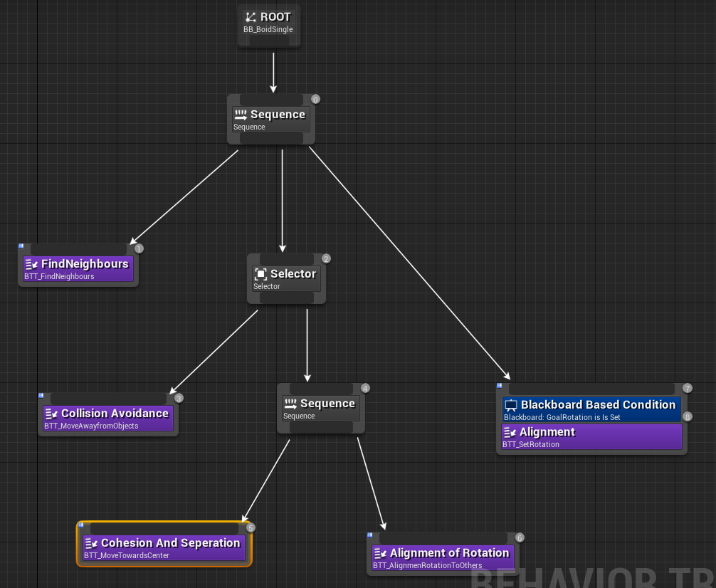The height and width of the screenshot is (588, 716).
Task: Click the Alignment task icon
Action: click(510, 432)
